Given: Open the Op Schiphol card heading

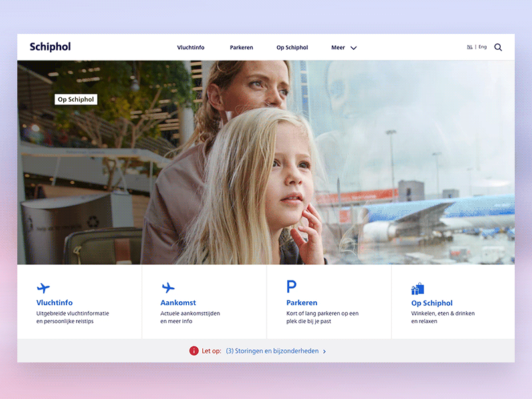Looking at the screenshot, I should 432,303.
